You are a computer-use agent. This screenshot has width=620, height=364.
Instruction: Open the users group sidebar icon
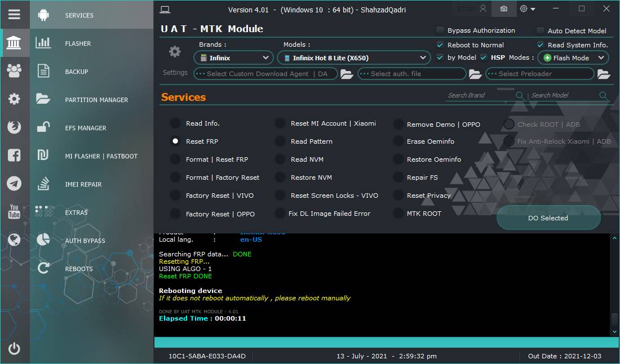(x=14, y=70)
